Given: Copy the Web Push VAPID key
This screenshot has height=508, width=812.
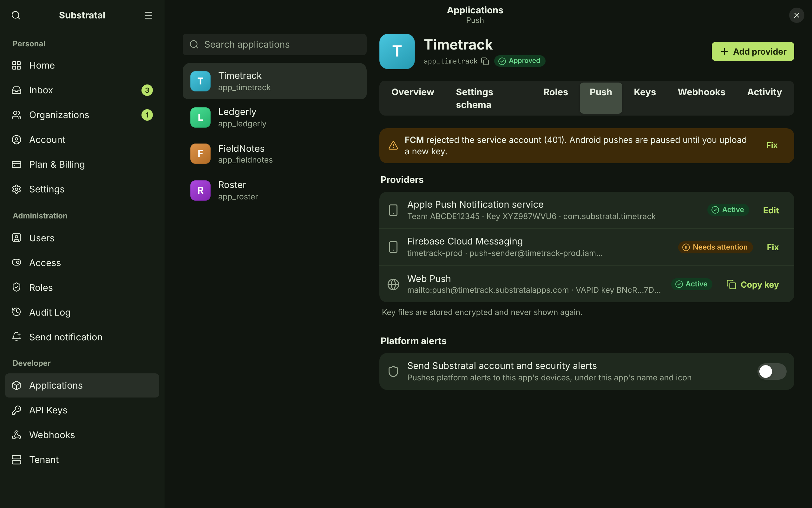Looking at the screenshot, I should [x=753, y=284].
